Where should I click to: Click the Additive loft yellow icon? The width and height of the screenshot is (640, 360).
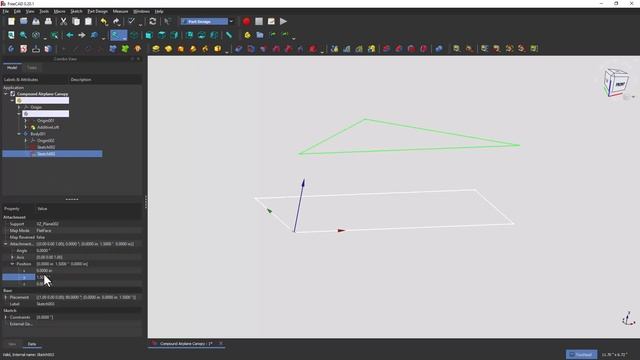180,49
